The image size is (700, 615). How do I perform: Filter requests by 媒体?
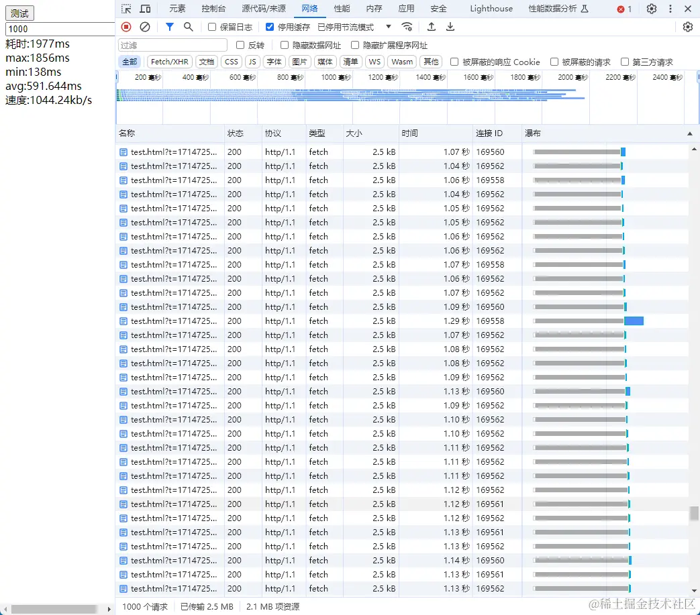tap(325, 62)
